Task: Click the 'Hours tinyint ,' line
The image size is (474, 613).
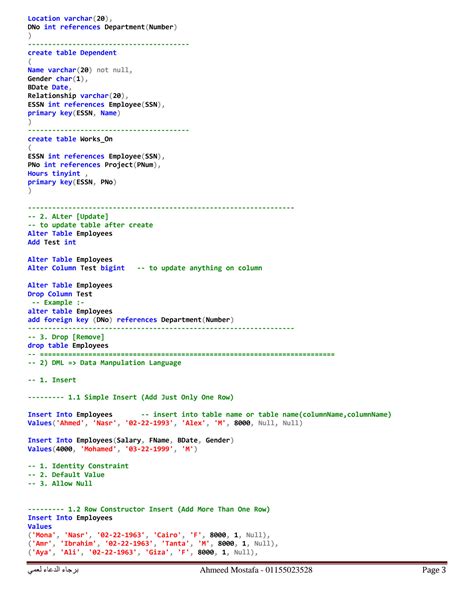Action: (58, 174)
